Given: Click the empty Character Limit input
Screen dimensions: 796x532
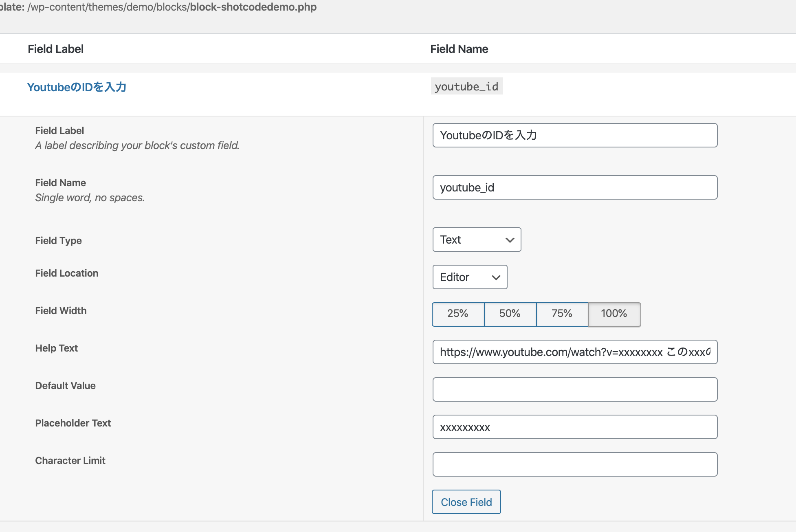Looking at the screenshot, I should (x=575, y=464).
